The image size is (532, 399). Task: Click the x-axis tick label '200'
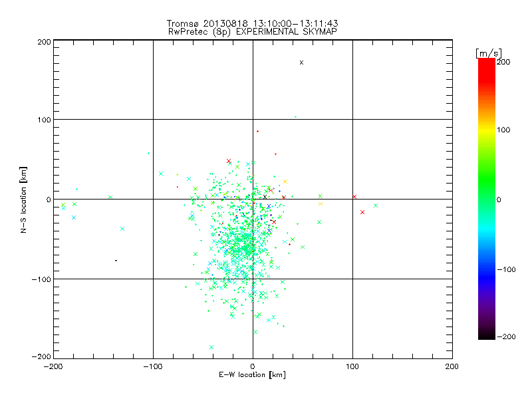[452, 366]
